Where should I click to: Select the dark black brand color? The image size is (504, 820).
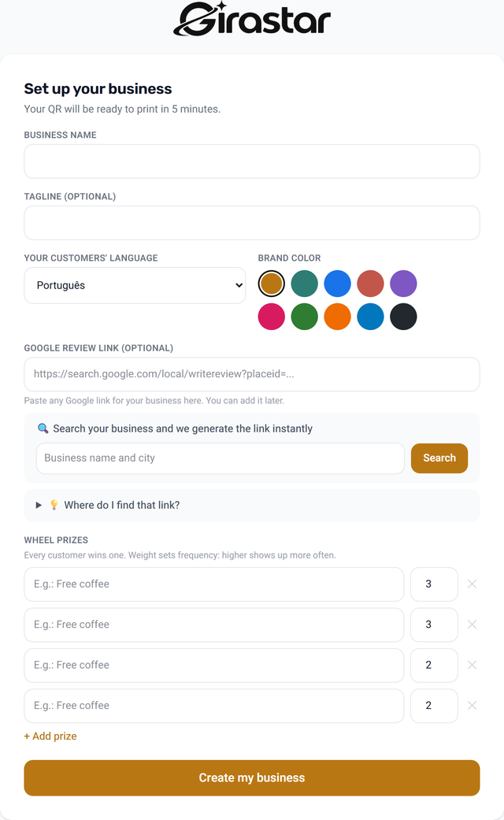point(403,317)
